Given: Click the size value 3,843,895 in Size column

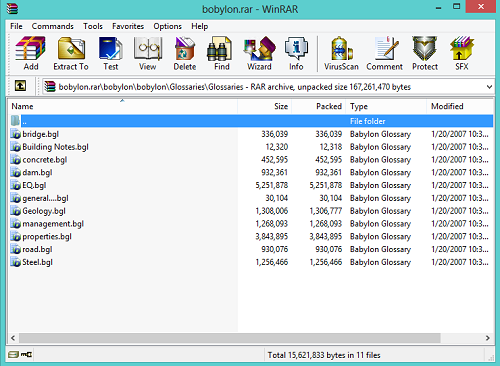Looking at the screenshot, I should coord(272,236).
